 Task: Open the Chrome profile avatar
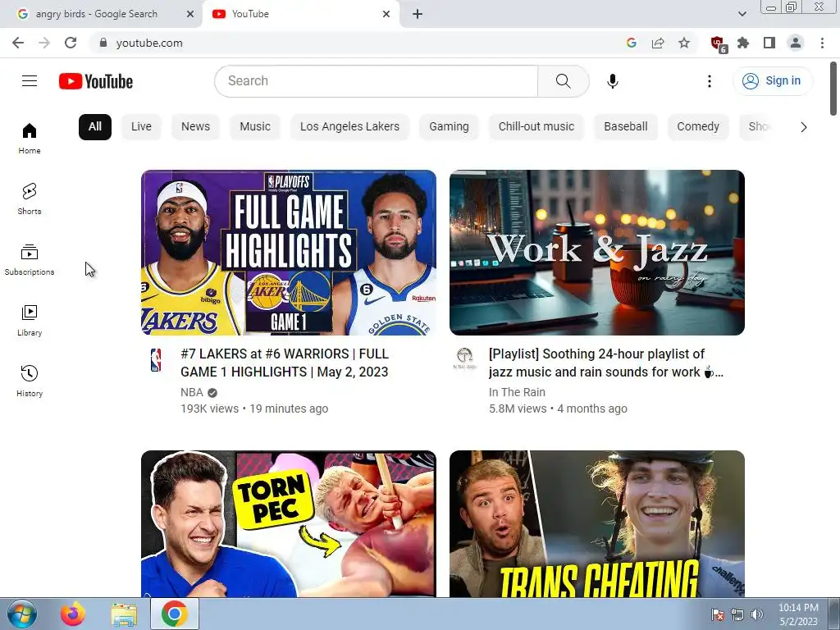tap(796, 43)
